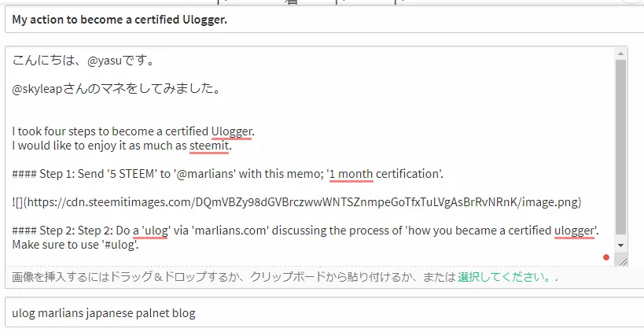Click the line 'こんにちは、@yasuです。'

point(83,61)
